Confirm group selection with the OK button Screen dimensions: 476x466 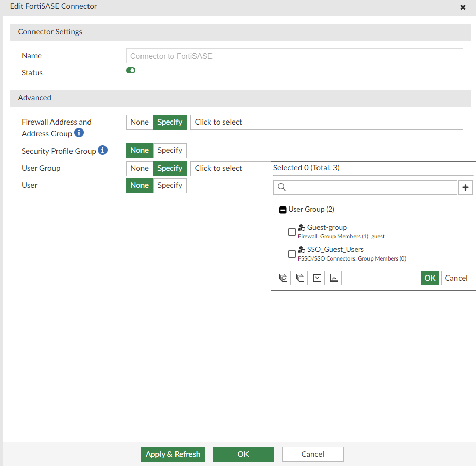coord(430,278)
